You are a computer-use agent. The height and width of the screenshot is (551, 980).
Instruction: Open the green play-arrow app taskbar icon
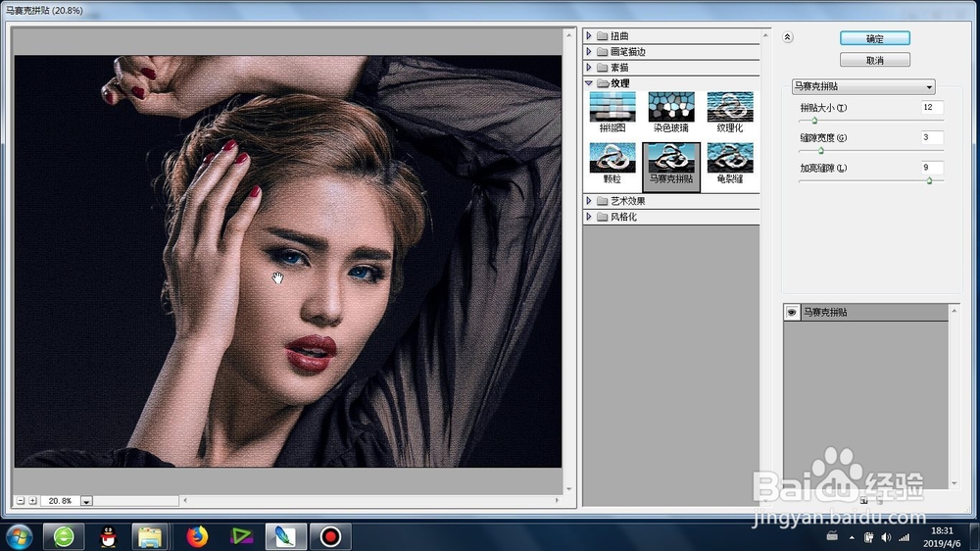pyautogui.click(x=241, y=536)
